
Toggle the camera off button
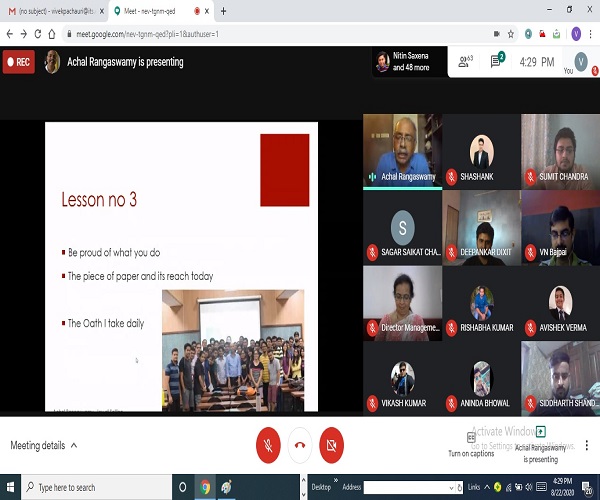(x=331, y=445)
